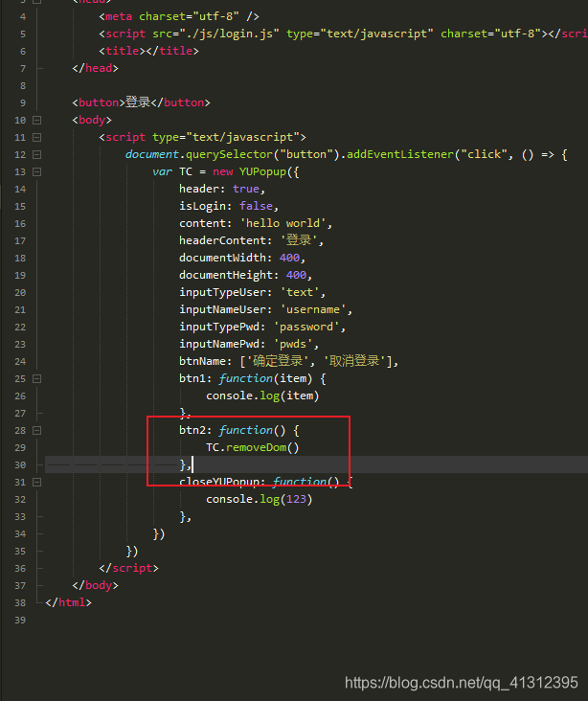
Task: Fold the var TC = new YUPopup block
Action: 37,171
